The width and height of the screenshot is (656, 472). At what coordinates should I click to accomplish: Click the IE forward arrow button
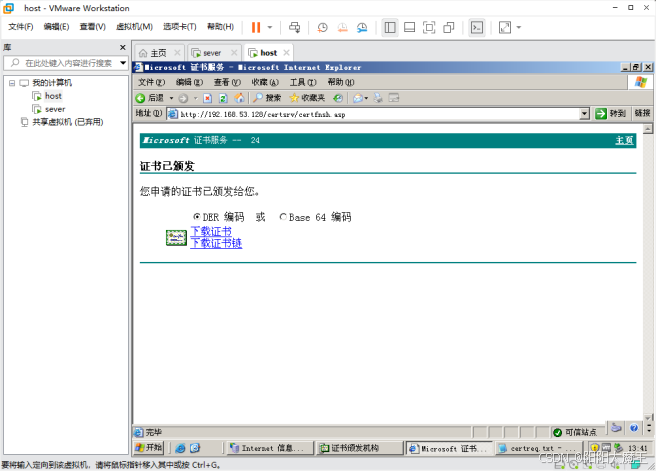183,98
